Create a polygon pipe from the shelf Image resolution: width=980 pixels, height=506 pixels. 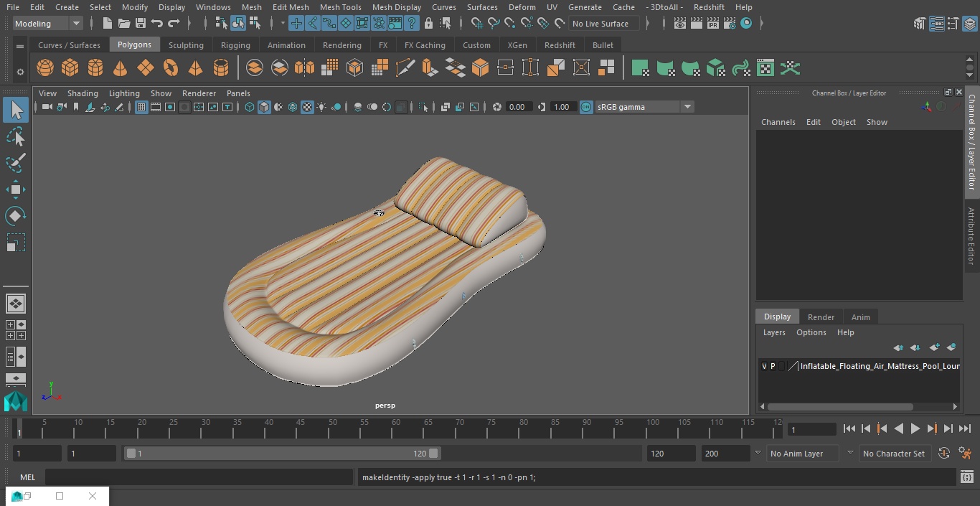(x=221, y=68)
